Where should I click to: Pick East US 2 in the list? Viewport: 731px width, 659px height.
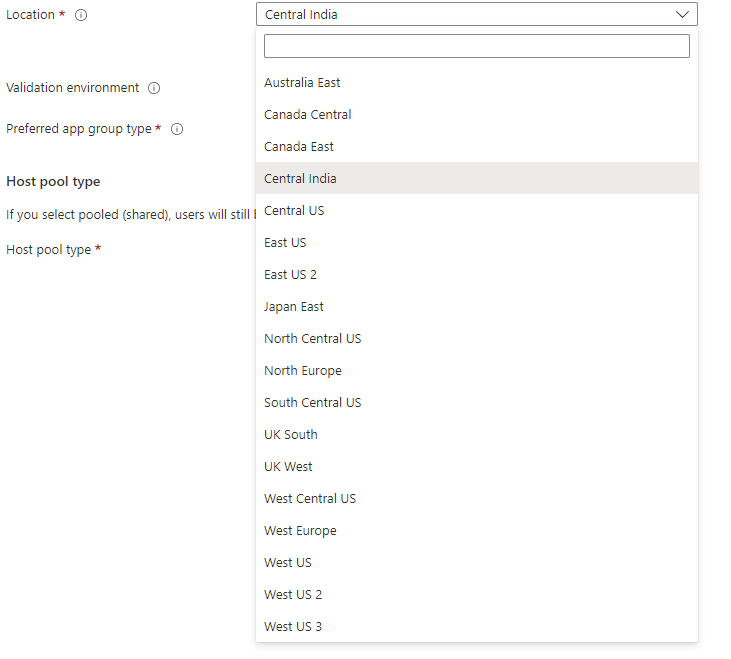pyautogui.click(x=290, y=275)
